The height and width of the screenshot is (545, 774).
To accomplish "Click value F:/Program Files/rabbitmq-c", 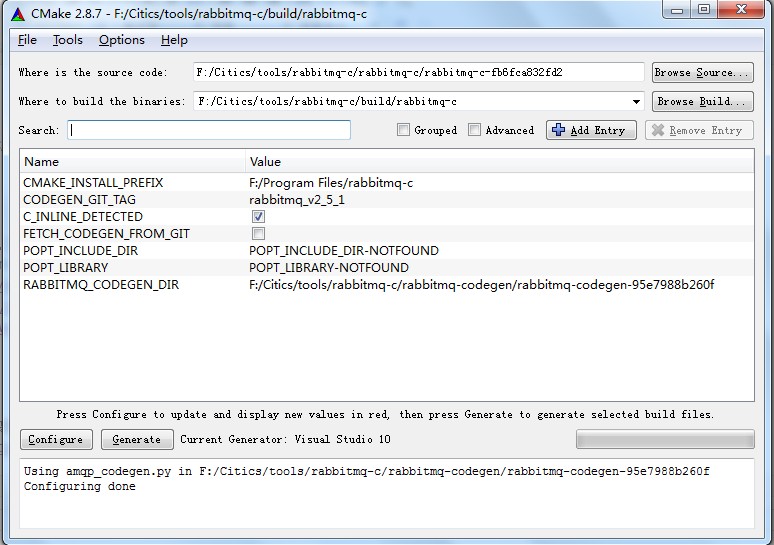I will 331,183.
